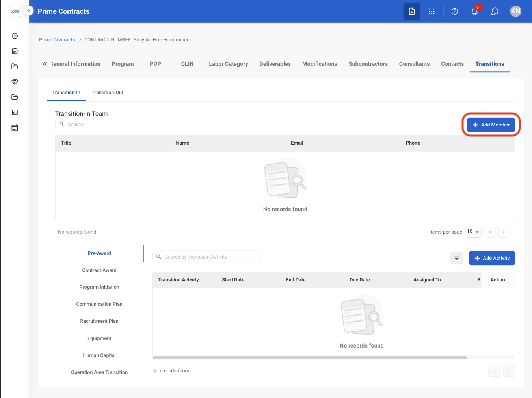Click the Search by Transition Activity field
Screen dimensions: 532x398
pyautogui.click(x=206, y=257)
